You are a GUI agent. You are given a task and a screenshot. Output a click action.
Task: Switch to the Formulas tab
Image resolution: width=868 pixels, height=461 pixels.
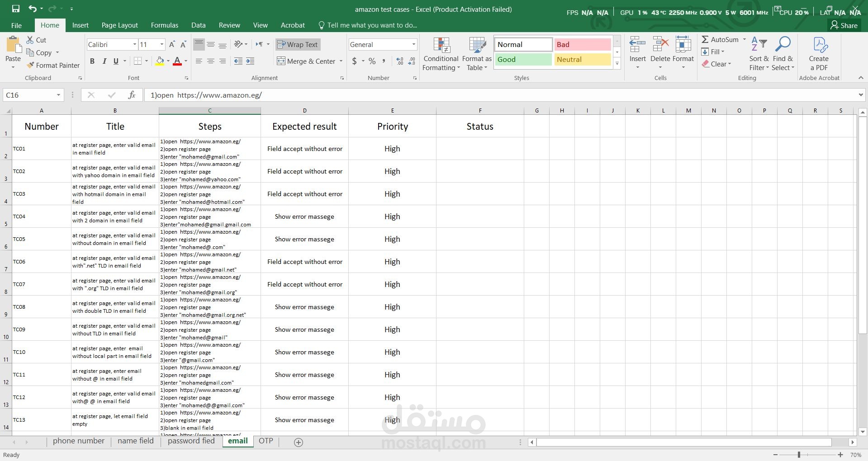(165, 25)
